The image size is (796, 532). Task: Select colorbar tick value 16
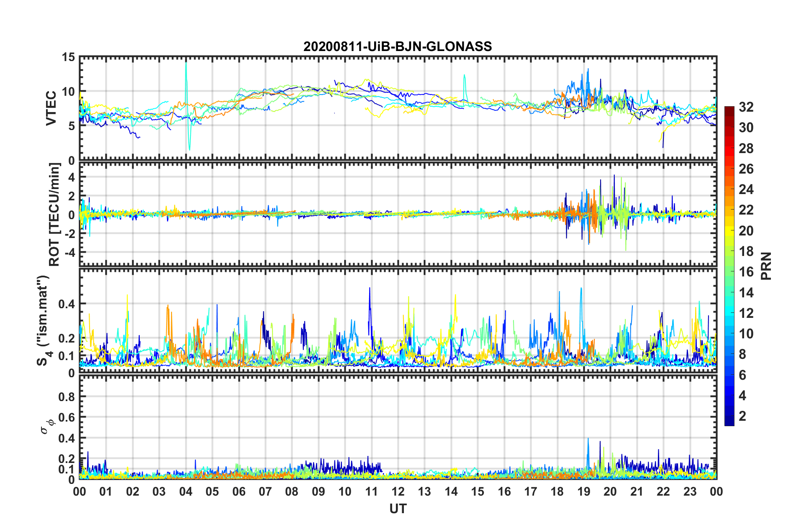click(x=746, y=272)
